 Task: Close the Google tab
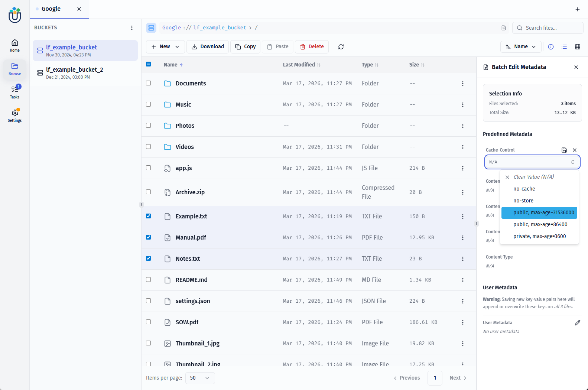pos(79,9)
